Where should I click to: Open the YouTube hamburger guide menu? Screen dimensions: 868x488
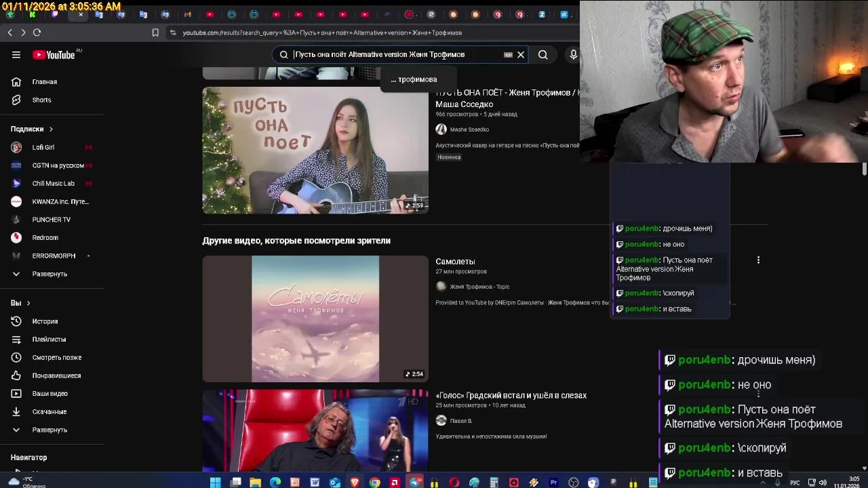[x=16, y=55]
